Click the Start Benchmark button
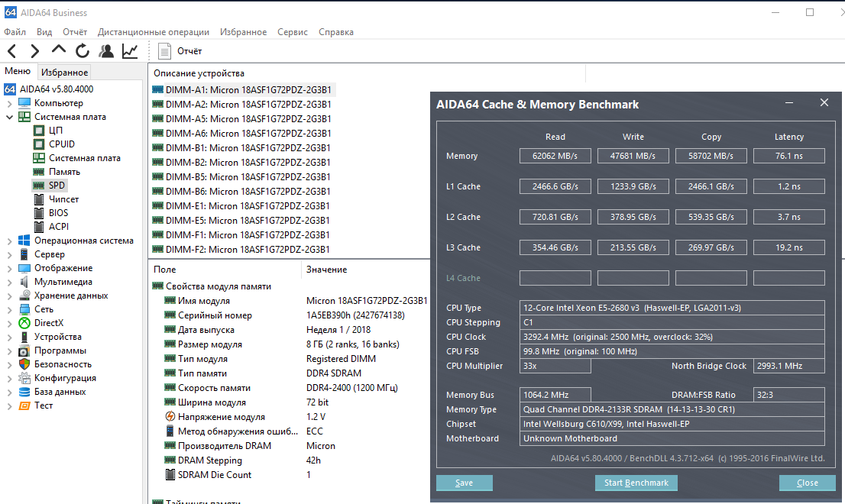Image resolution: width=845 pixels, height=504 pixels. point(636,483)
